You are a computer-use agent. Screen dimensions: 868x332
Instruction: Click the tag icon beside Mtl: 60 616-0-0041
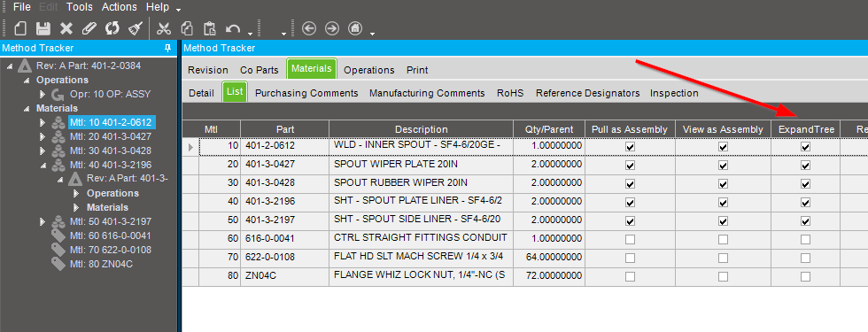tap(58, 235)
